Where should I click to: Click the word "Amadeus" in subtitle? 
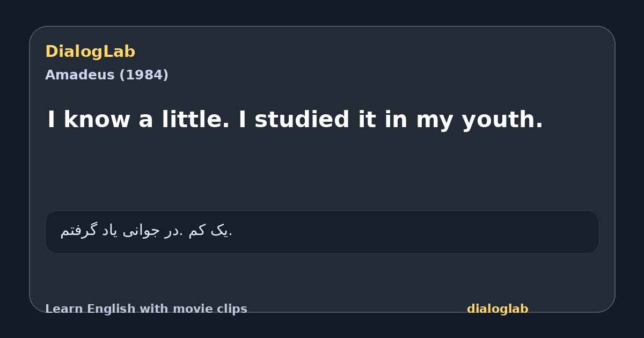pos(80,75)
